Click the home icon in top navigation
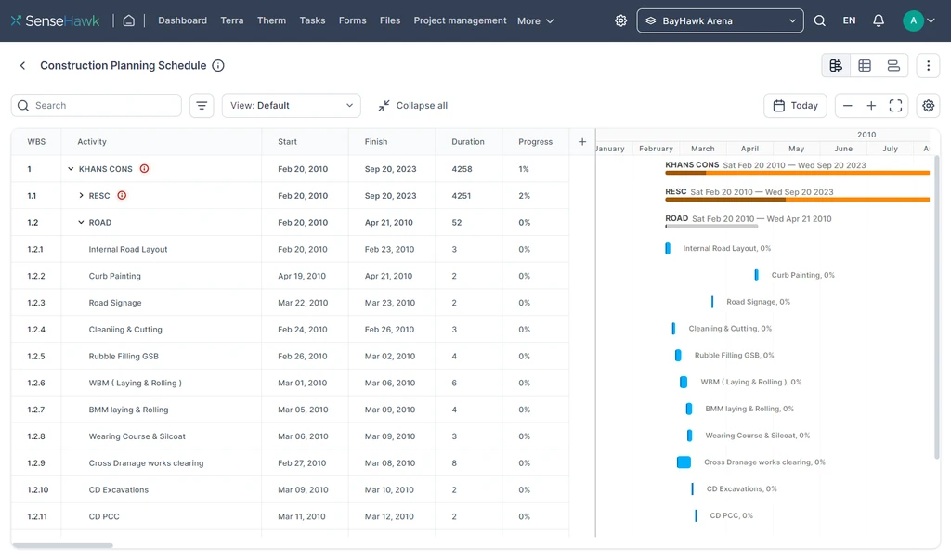The image size is (951, 560). tap(129, 20)
